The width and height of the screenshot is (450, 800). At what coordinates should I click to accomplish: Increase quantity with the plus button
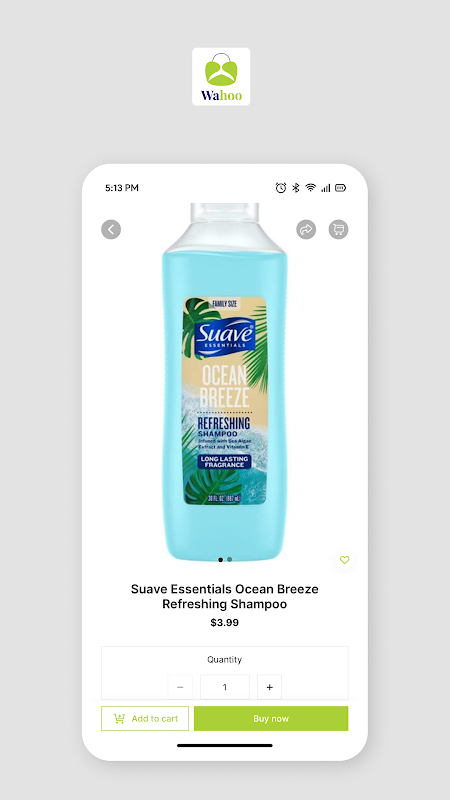coord(269,687)
